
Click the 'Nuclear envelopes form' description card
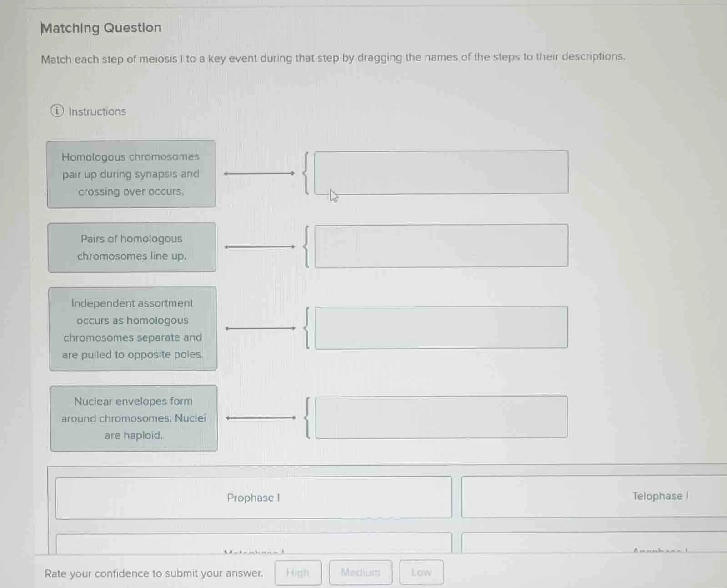click(134, 418)
